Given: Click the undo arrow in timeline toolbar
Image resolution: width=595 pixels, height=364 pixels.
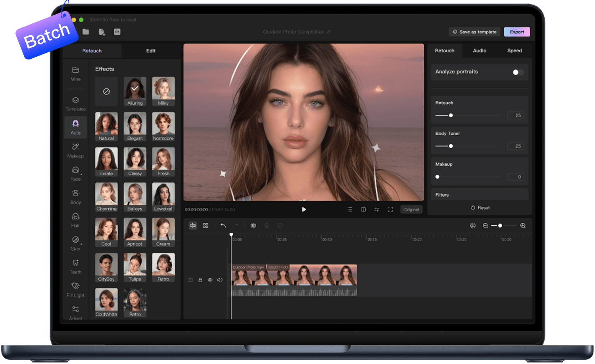Looking at the screenshot, I should 223,226.
